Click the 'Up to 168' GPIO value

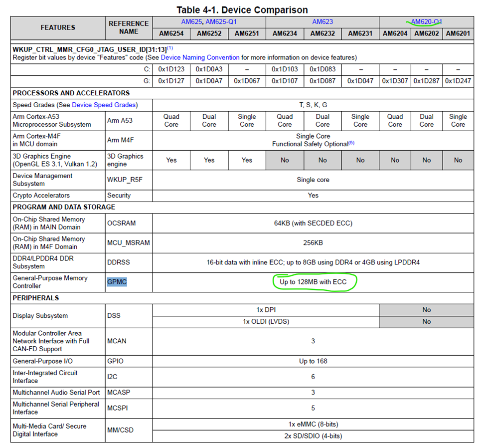(x=313, y=361)
